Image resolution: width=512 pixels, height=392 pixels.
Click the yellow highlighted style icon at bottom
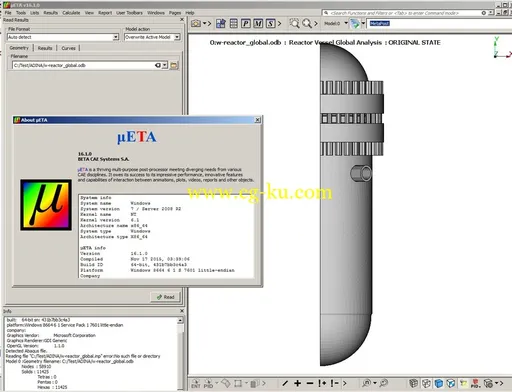pos(463,383)
